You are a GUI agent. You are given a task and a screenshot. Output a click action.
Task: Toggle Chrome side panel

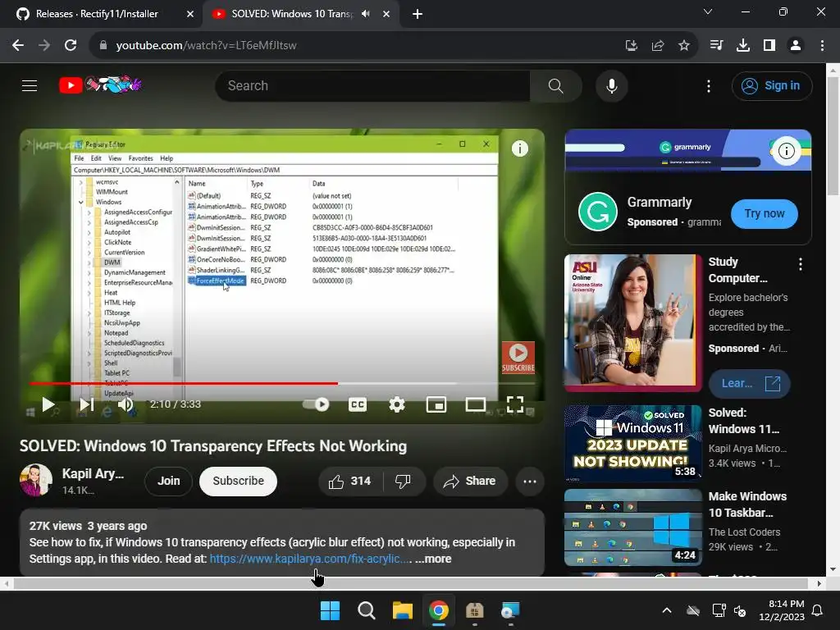tap(769, 46)
